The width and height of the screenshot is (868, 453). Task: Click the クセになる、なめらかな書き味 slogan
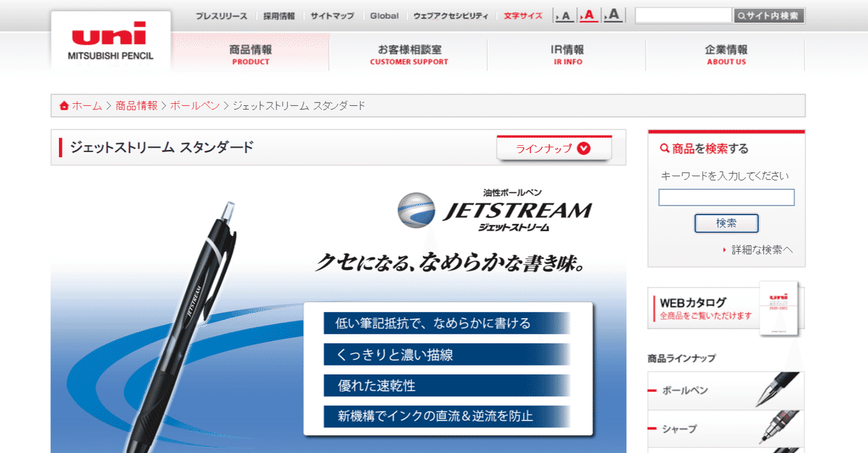pos(450,262)
